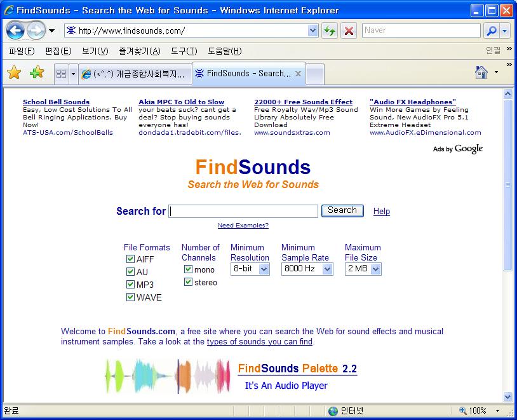Image resolution: width=517 pixels, height=420 pixels.
Task: Open the 즐겨찾기(A) menu
Action: (140, 51)
